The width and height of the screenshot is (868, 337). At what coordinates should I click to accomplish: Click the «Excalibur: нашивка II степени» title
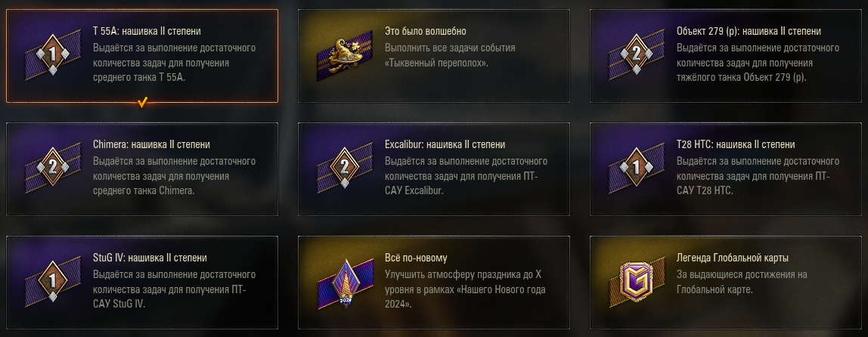pos(445,144)
